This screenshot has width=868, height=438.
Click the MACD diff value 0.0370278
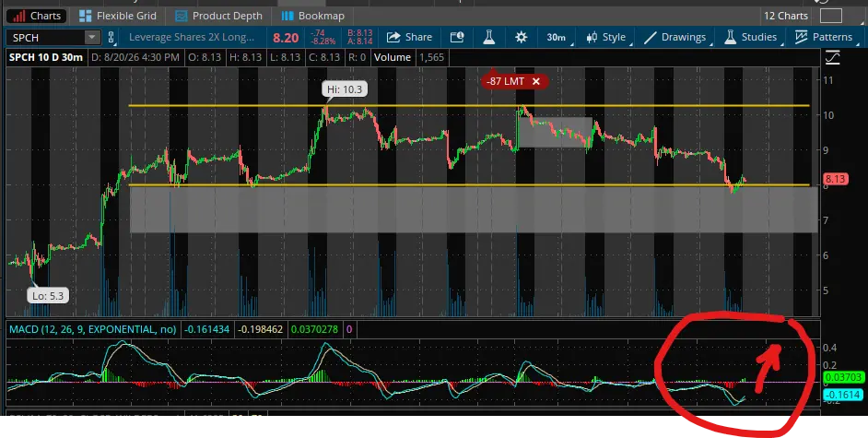tap(314, 329)
